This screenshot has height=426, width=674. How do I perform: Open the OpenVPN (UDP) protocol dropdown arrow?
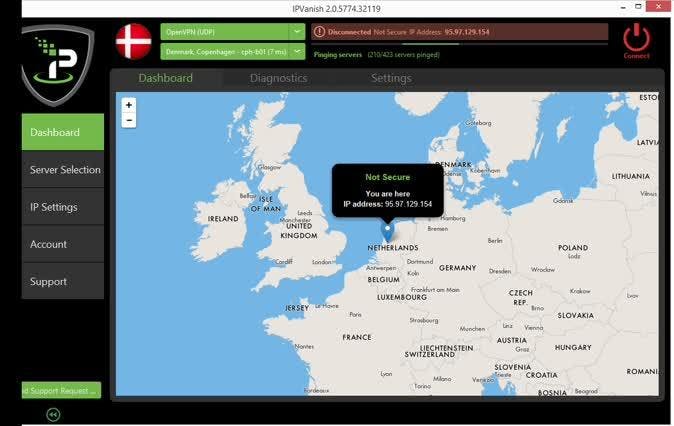[297, 32]
